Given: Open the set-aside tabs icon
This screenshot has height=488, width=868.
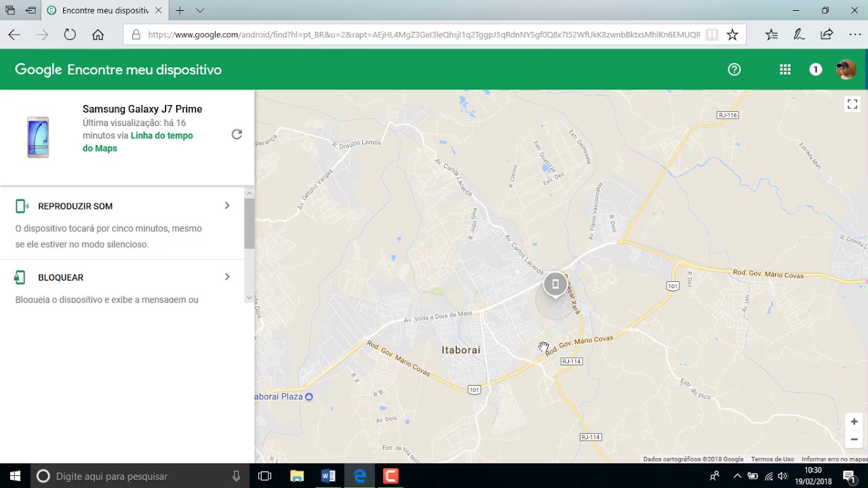Looking at the screenshot, I should (10, 11).
